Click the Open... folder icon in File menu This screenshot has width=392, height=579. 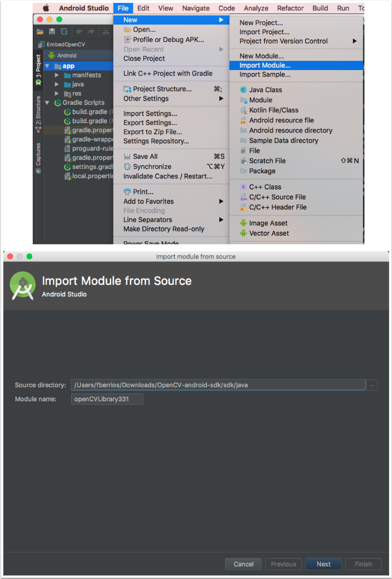127,29
